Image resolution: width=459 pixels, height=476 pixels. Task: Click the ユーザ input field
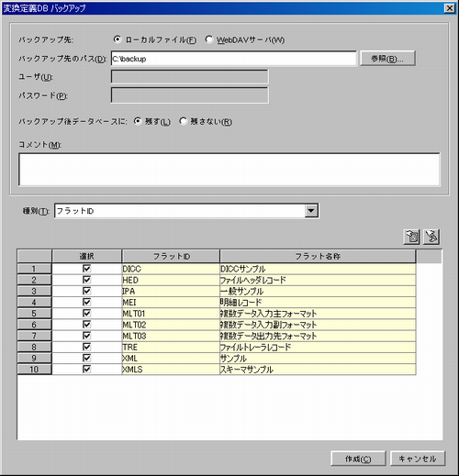pos(190,77)
